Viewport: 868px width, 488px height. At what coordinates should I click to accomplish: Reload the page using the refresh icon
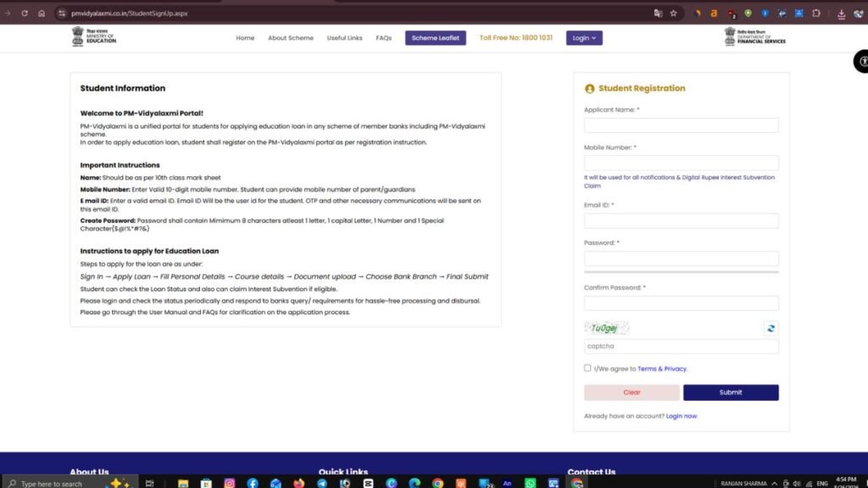25,14
